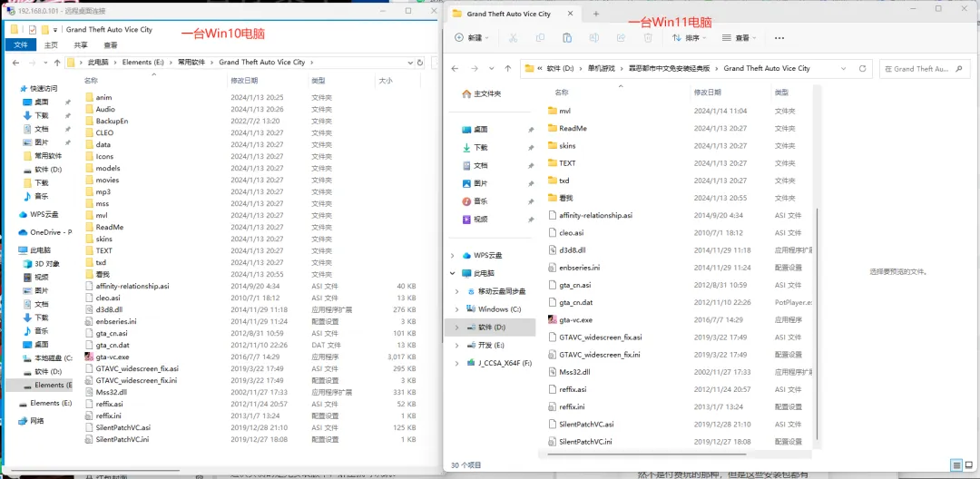Click the 新建 button in Win11 toolbar
This screenshot has width=980, height=479.
472,38
